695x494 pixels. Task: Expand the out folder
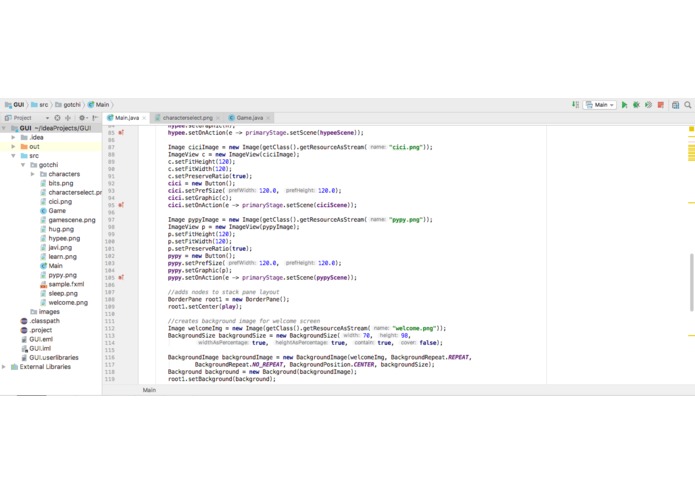tap(13, 146)
